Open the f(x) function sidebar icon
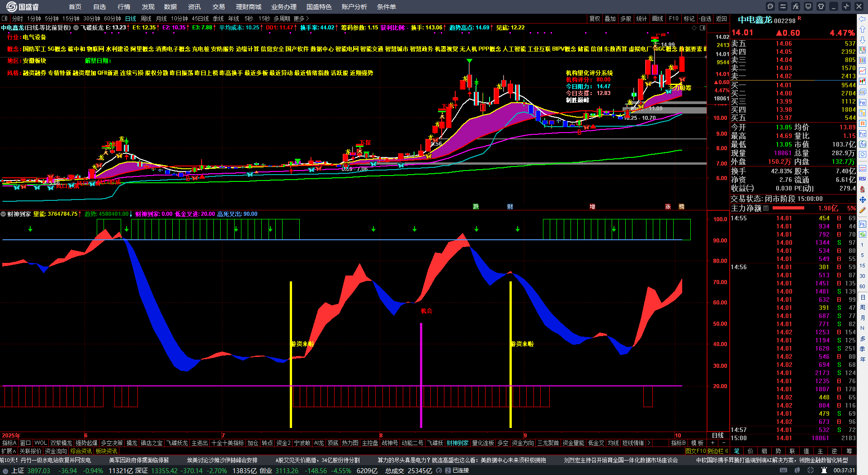The image size is (868, 475). (863, 144)
